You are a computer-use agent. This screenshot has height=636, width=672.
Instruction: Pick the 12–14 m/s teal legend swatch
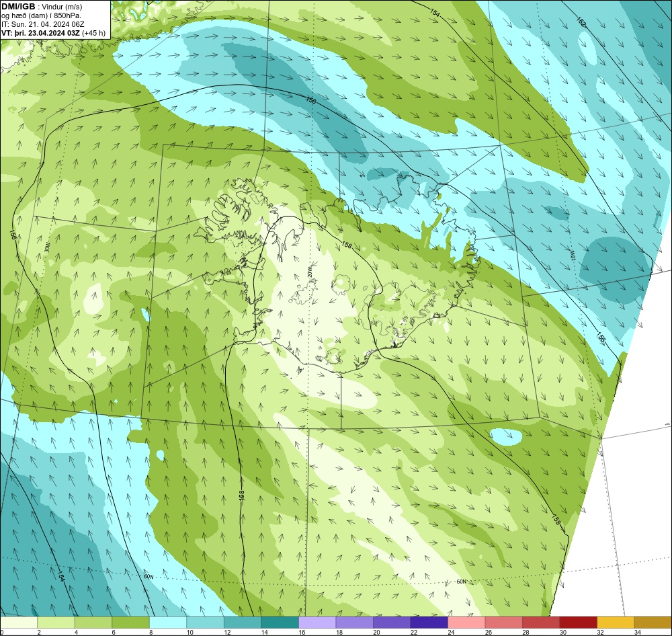pos(243,622)
